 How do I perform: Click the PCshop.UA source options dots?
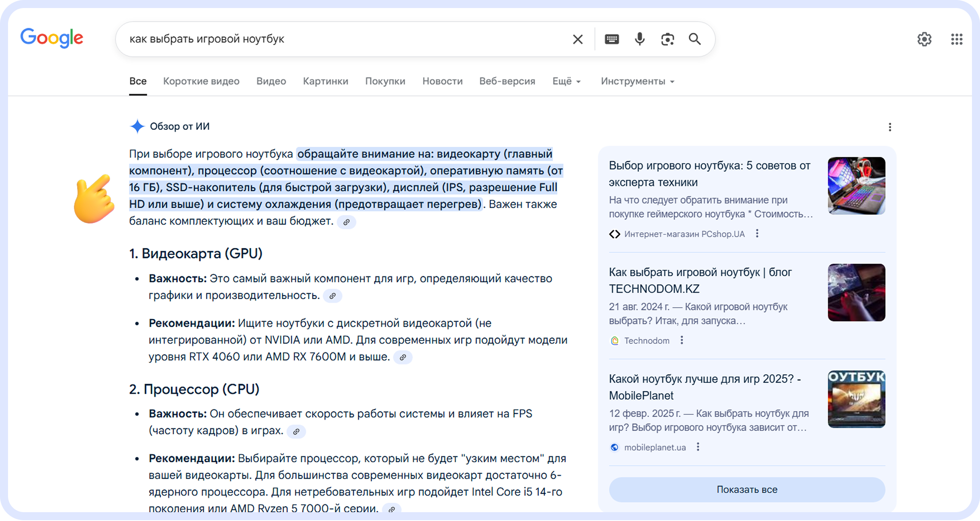pyautogui.click(x=757, y=234)
